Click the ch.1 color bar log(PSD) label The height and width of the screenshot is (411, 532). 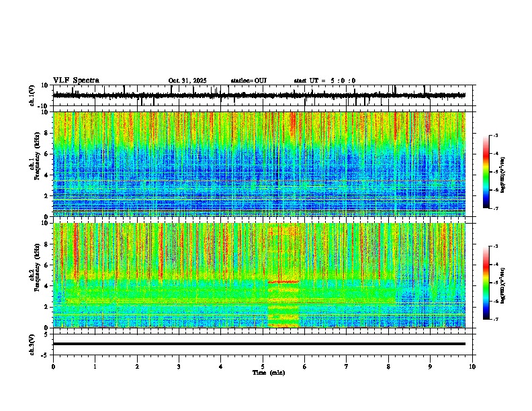point(503,175)
